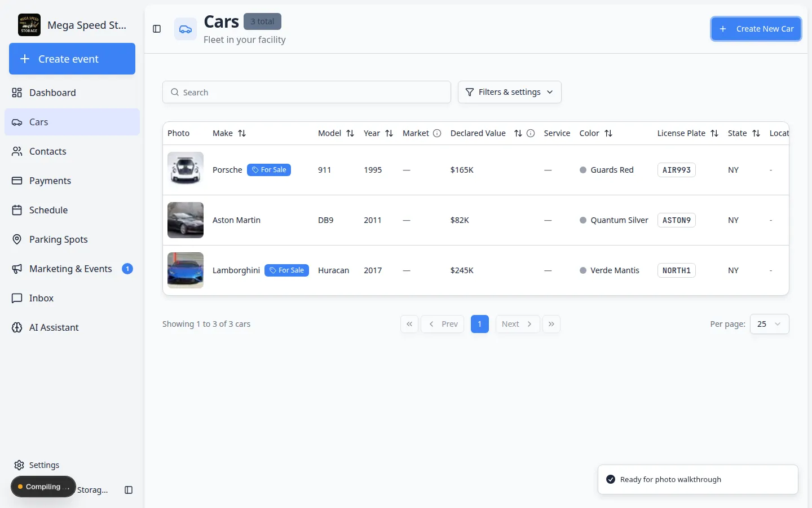812x508 pixels.
Task: Click the Service column header
Action: pyautogui.click(x=557, y=133)
